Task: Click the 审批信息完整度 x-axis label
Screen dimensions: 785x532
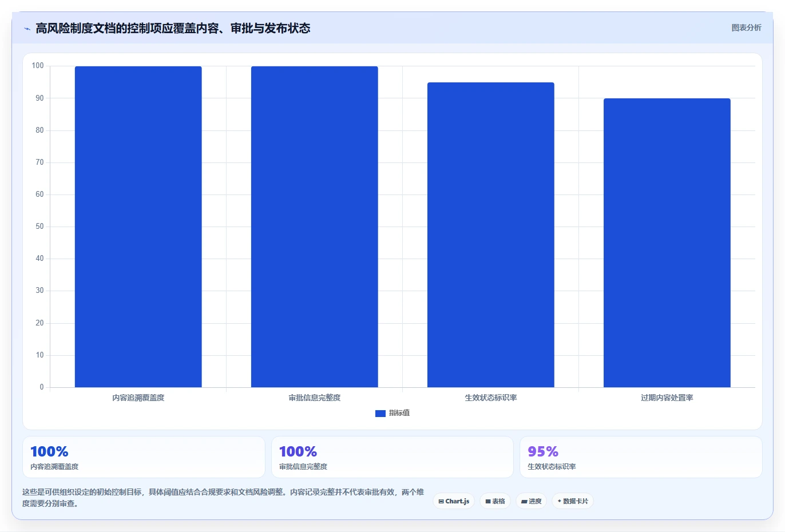Action: click(x=315, y=398)
